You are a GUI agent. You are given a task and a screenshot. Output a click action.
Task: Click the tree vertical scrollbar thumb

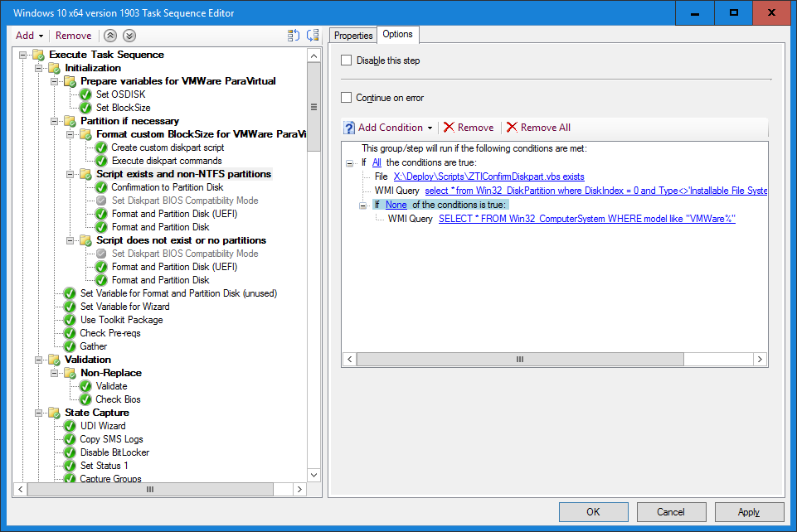click(x=313, y=107)
